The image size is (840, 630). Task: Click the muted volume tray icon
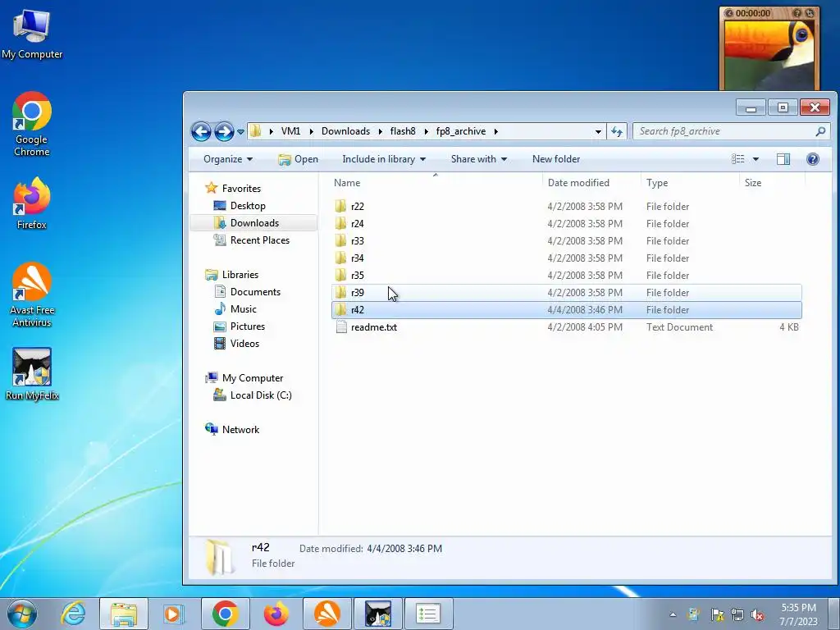[757, 614]
